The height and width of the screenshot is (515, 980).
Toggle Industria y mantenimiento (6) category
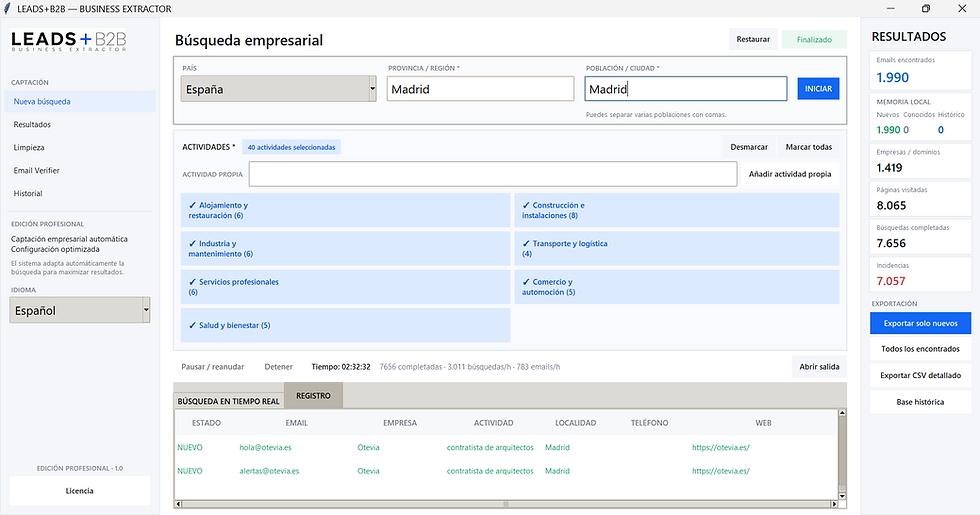pos(346,249)
